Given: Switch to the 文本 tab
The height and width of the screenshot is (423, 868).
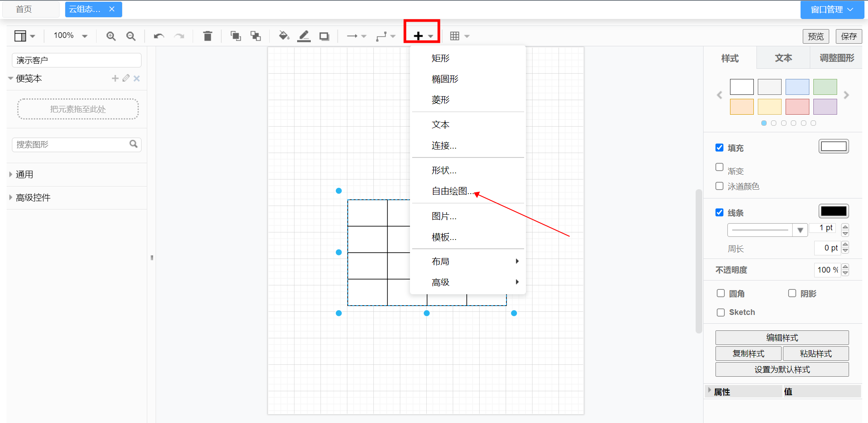Looking at the screenshot, I should (x=783, y=58).
